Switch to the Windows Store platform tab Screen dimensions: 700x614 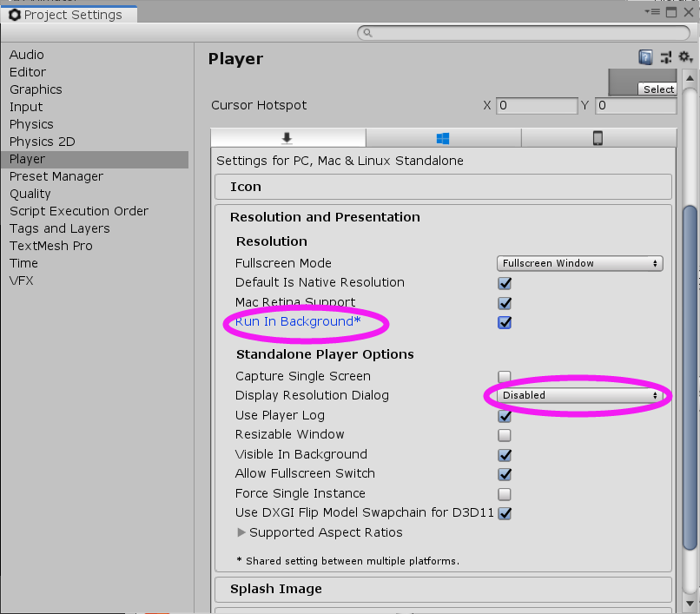pyautogui.click(x=443, y=138)
